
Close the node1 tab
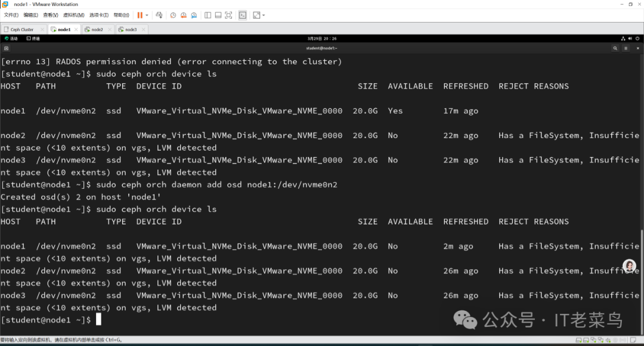click(x=76, y=30)
